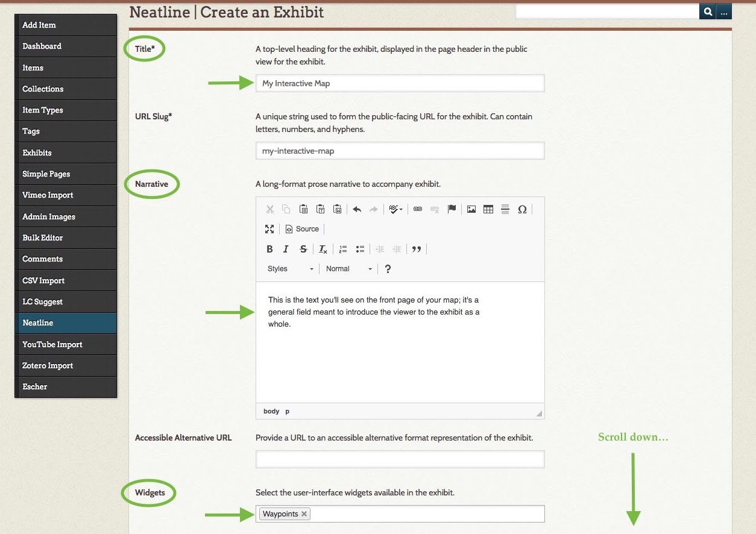Open the Styles dropdown
This screenshot has width=756, height=534.
[291, 269]
